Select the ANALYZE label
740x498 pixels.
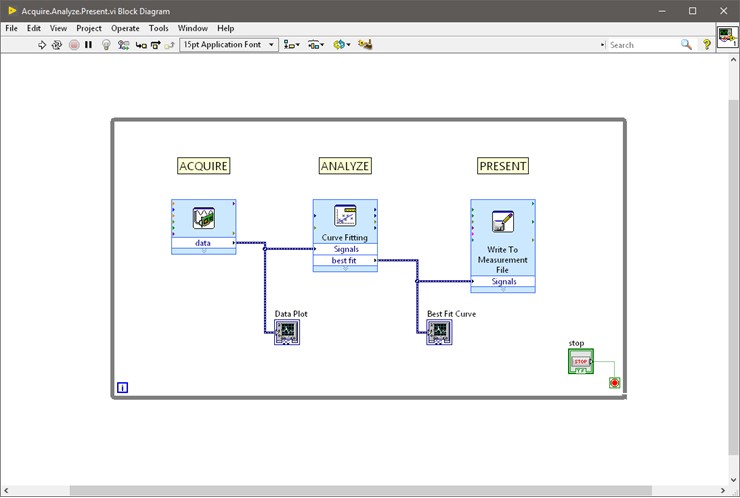(345, 166)
